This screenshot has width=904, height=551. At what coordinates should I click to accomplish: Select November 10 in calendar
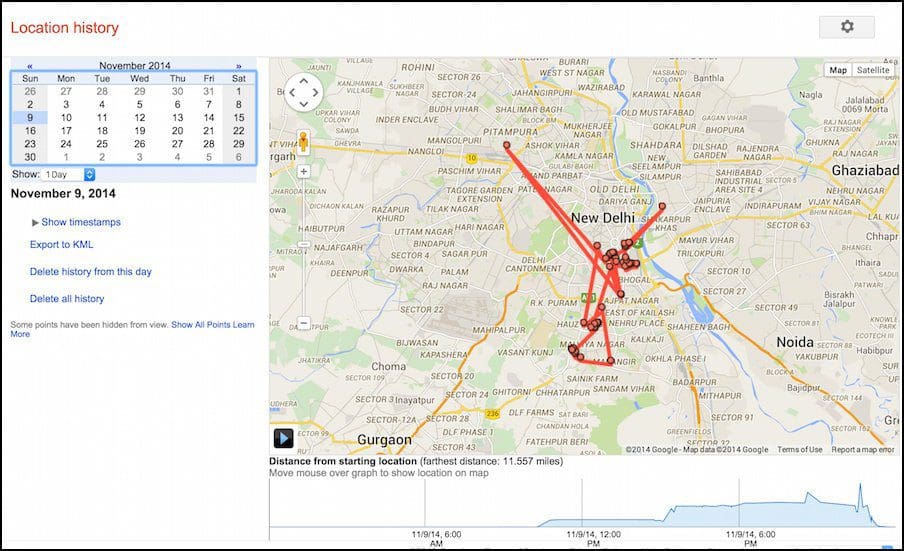(66, 118)
